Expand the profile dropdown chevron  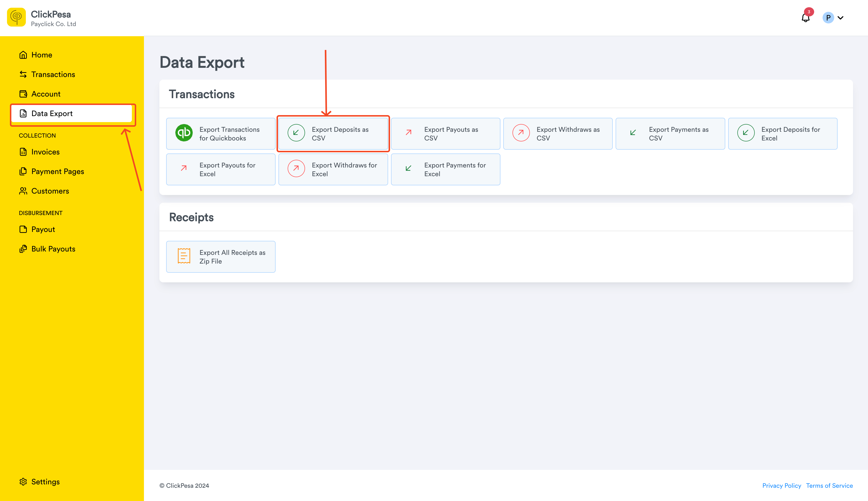(x=840, y=18)
